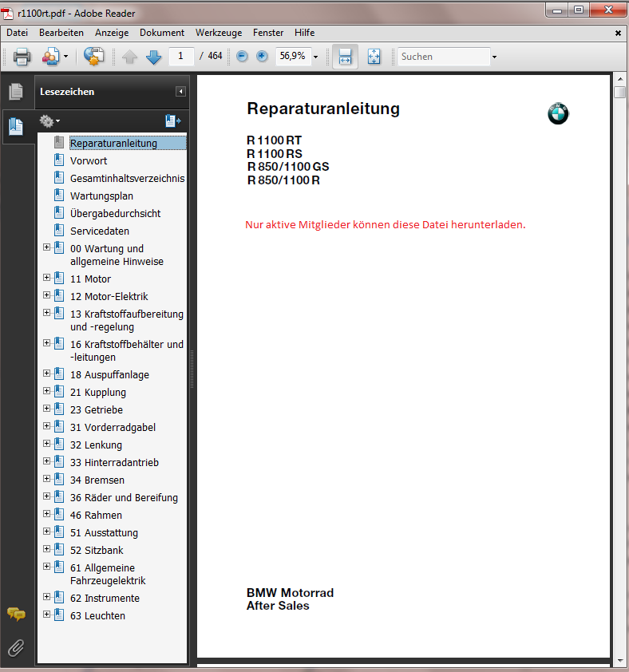Open the Werkzeuge menu
This screenshot has height=672, width=629.
219,33
